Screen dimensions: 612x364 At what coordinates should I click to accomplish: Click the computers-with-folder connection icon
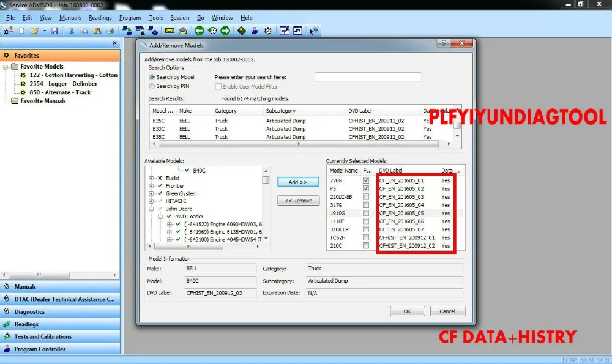pyautogui.click(x=127, y=31)
